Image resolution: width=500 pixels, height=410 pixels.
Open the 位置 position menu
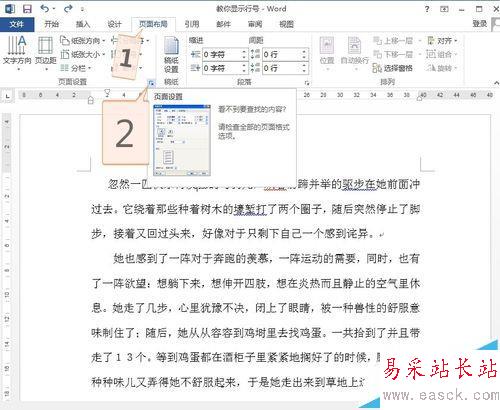[327, 53]
